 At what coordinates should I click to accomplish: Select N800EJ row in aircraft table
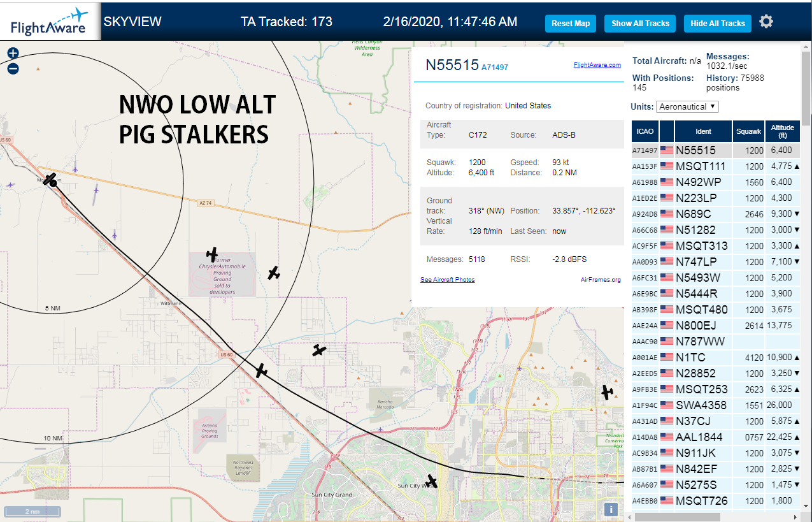coord(716,326)
